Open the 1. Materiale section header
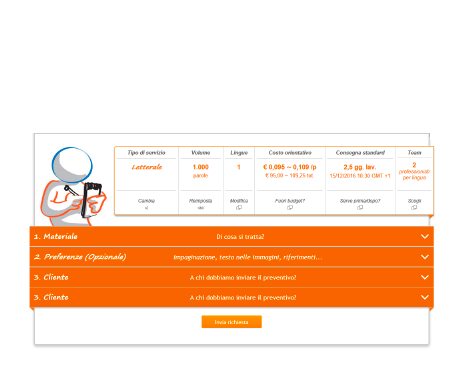Viewport: 460px width, 373px height. (x=232, y=237)
